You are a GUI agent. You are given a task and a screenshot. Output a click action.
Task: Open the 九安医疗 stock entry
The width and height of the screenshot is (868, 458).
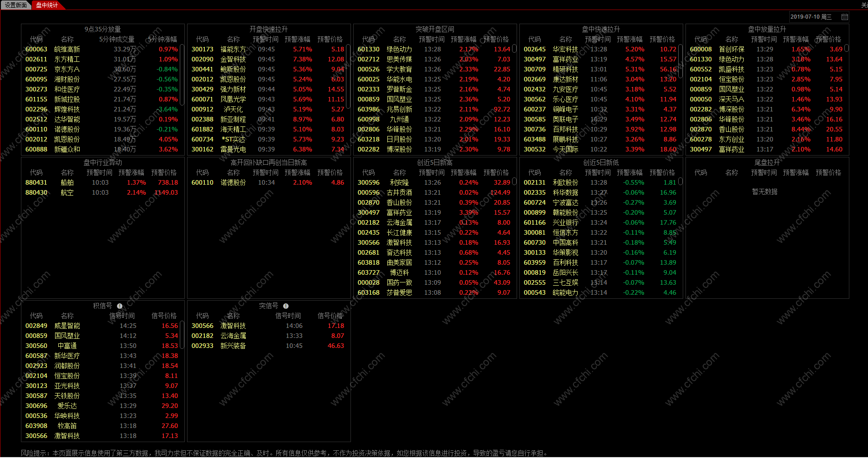(x=600, y=89)
